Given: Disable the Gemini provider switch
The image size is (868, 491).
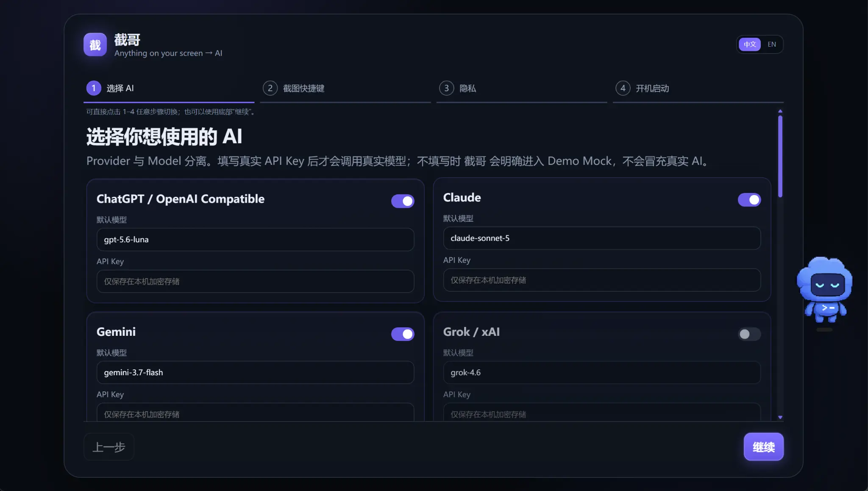Looking at the screenshot, I should [x=403, y=334].
